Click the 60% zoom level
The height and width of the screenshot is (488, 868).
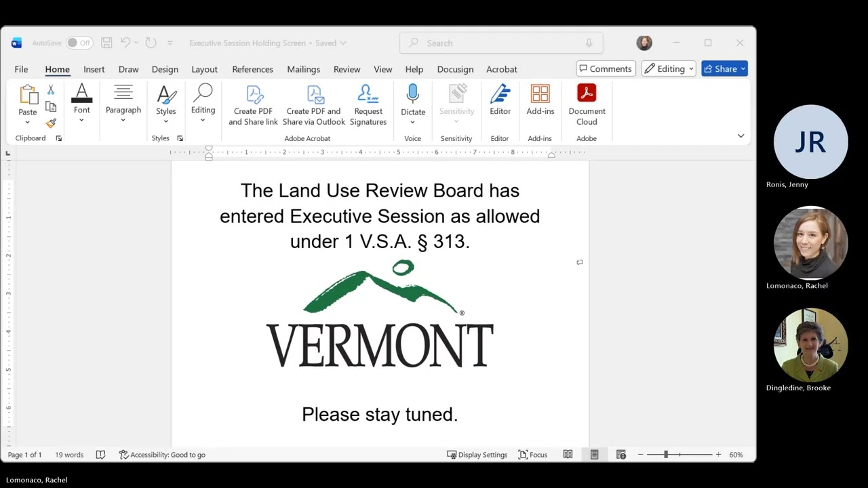click(736, 455)
